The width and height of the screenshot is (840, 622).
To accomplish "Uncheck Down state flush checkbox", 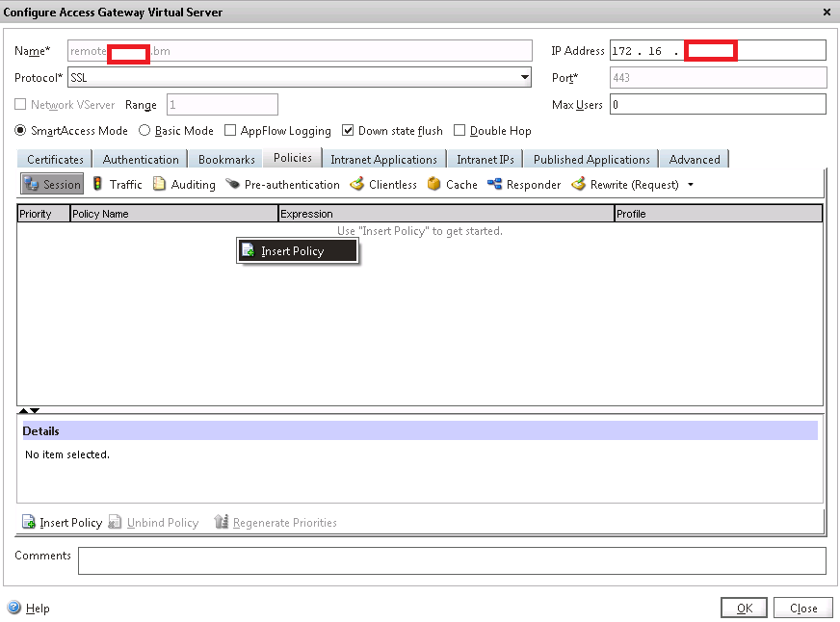I will click(348, 130).
